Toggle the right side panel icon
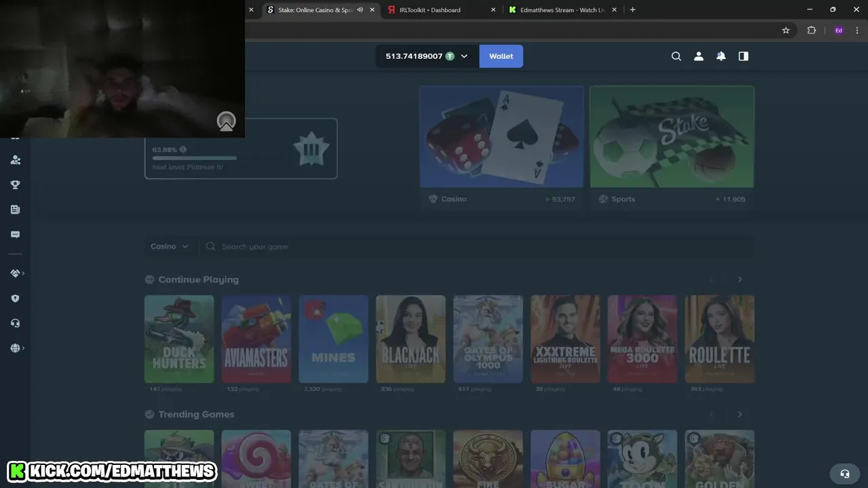 click(x=743, y=56)
